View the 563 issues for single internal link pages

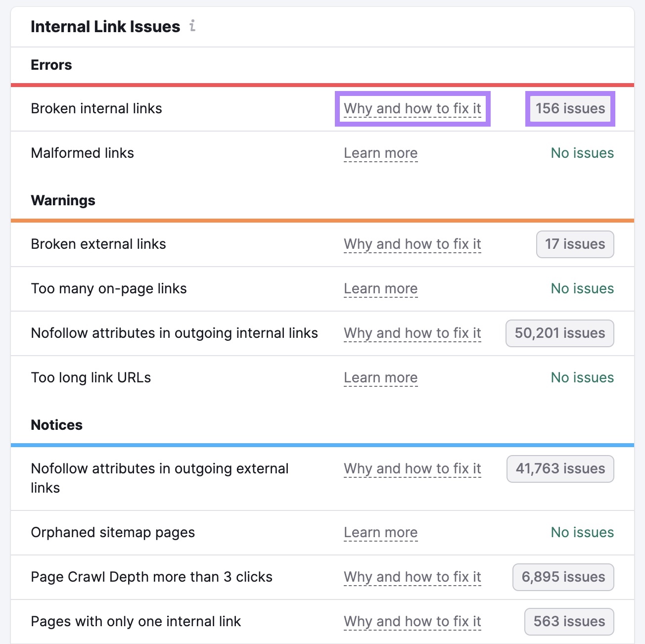coord(569,621)
